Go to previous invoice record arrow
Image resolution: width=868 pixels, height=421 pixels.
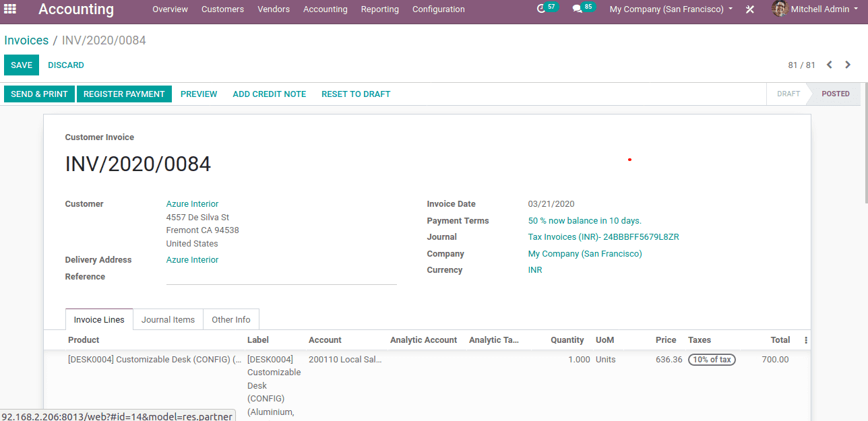(830, 65)
